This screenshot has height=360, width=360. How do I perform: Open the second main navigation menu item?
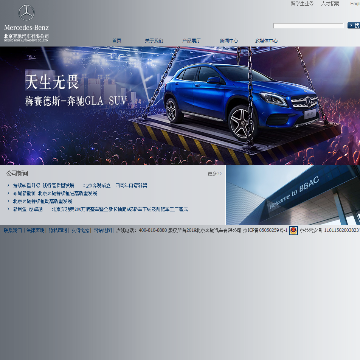[154, 41]
